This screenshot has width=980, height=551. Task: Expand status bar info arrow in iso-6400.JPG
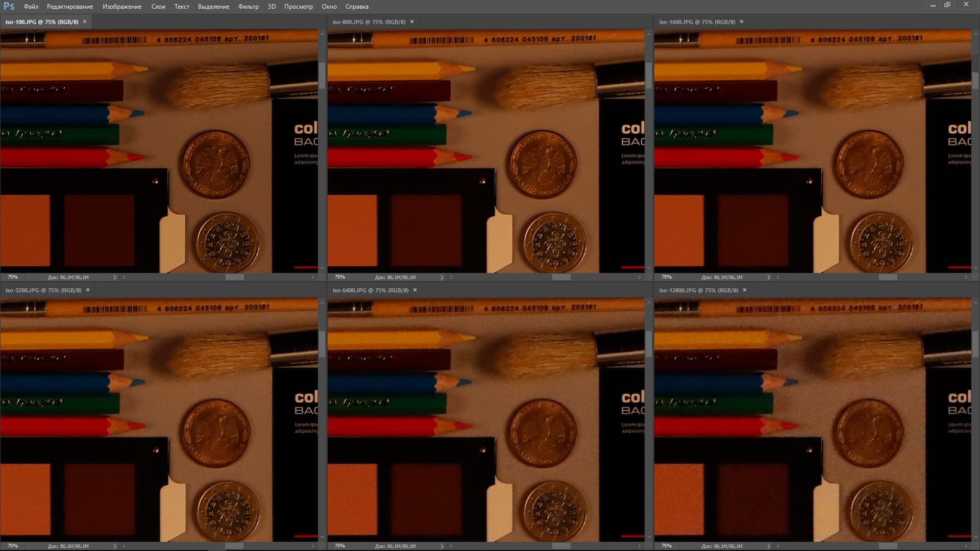point(442,546)
